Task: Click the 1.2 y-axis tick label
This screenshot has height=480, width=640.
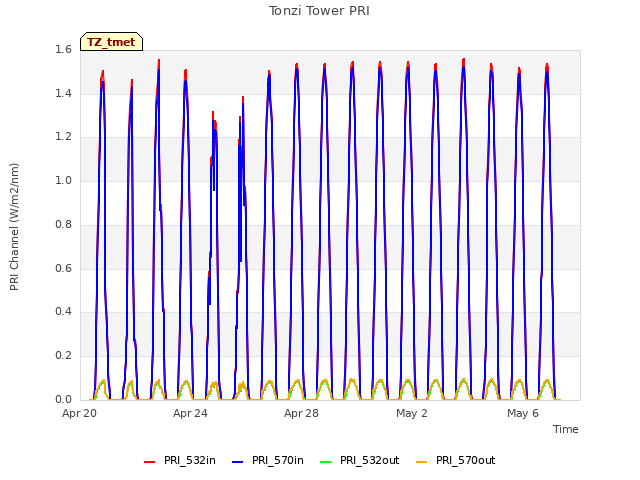Action: pyautogui.click(x=63, y=137)
